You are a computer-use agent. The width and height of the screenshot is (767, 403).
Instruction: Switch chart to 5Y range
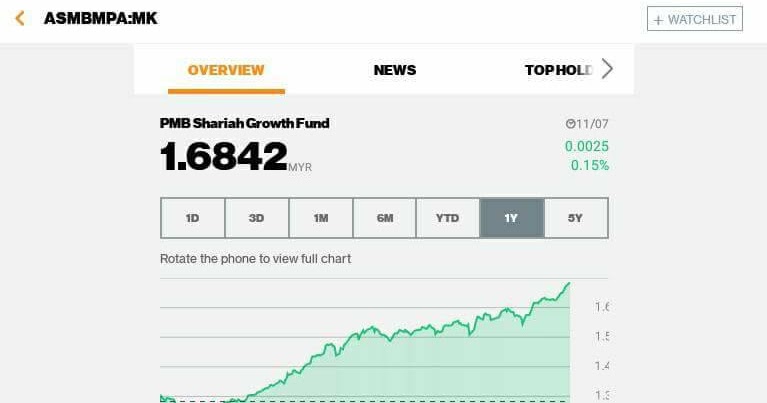coord(576,218)
